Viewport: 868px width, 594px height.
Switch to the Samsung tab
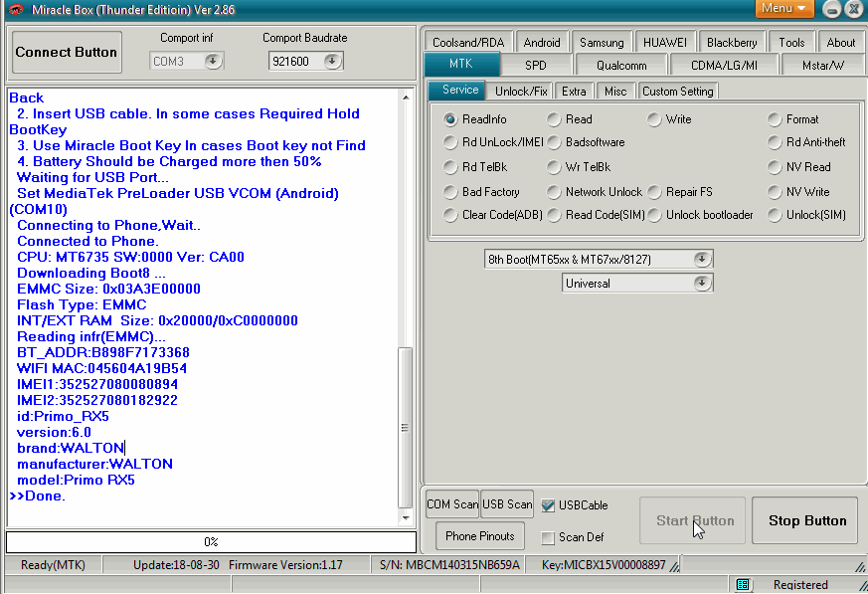602,42
